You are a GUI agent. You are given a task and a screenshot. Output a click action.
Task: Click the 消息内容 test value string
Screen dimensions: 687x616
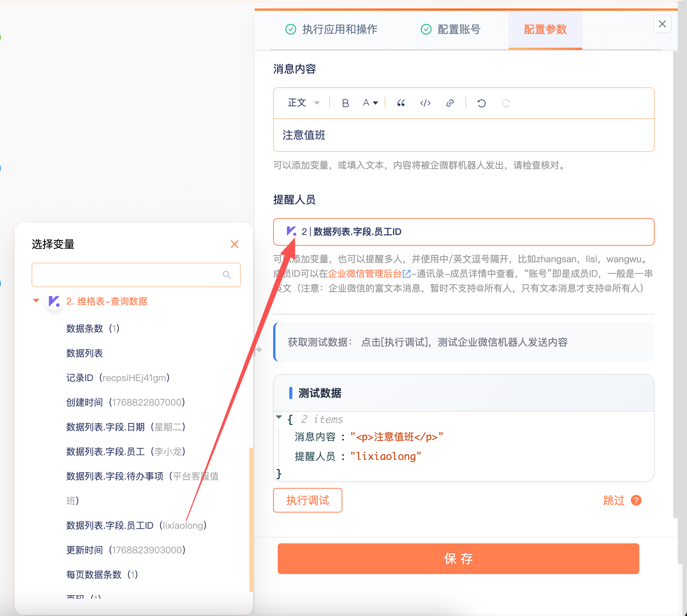[397, 437]
